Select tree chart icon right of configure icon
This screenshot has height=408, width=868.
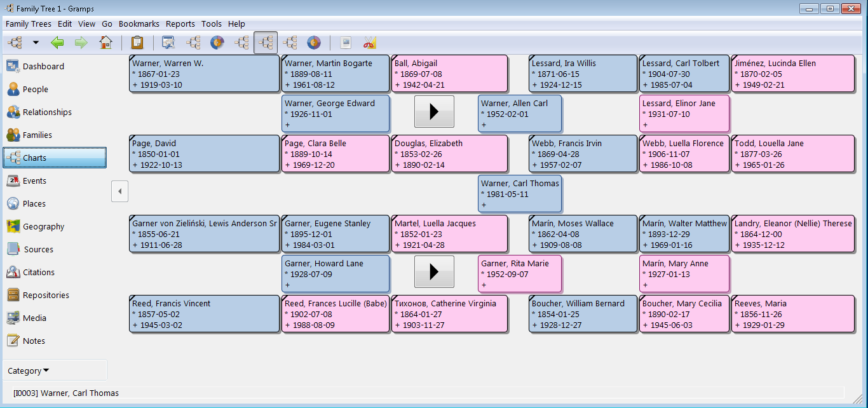click(x=193, y=43)
